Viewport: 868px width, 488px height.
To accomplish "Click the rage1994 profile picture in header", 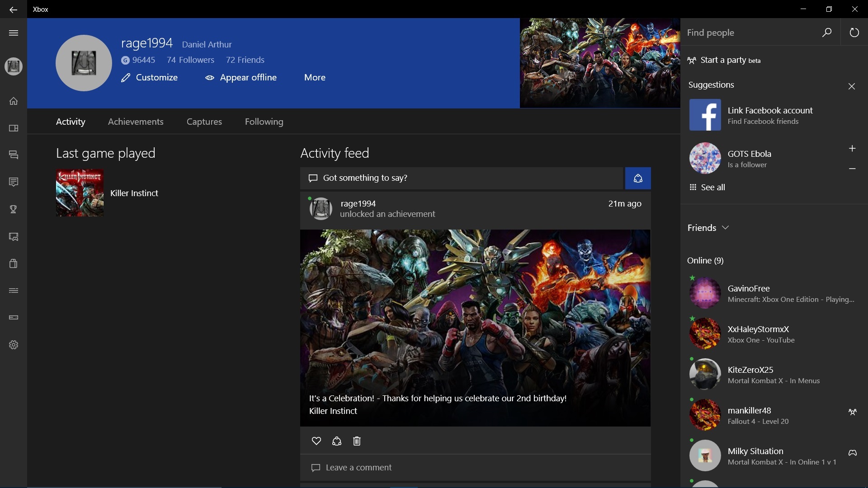I will [84, 63].
